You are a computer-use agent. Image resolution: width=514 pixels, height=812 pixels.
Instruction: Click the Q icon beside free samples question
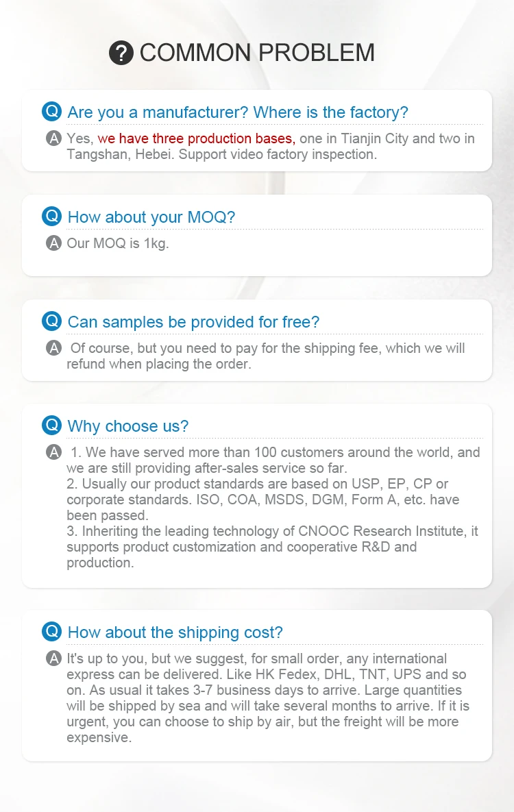point(51,321)
